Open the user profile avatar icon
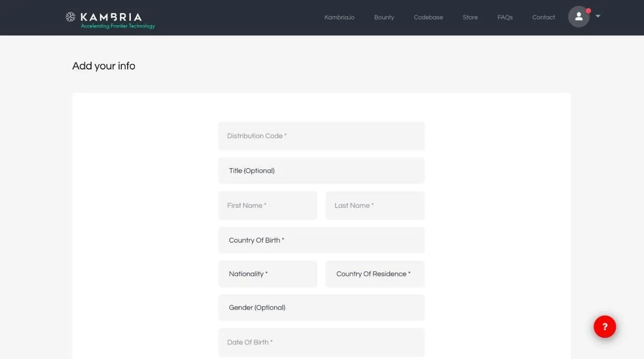Viewport: 644px width, 359px height. tap(579, 17)
